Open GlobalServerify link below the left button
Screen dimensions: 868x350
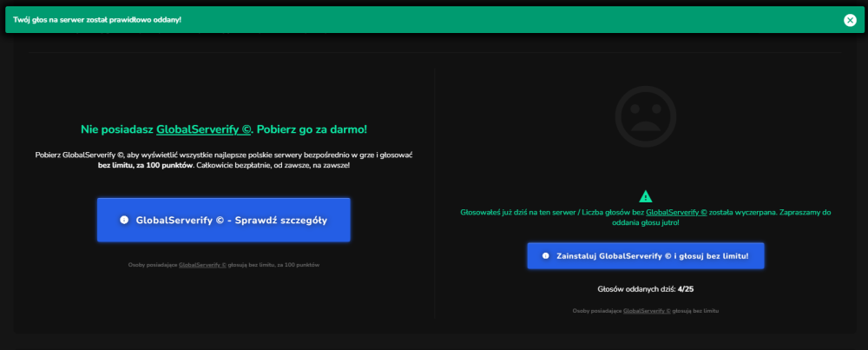point(202,265)
